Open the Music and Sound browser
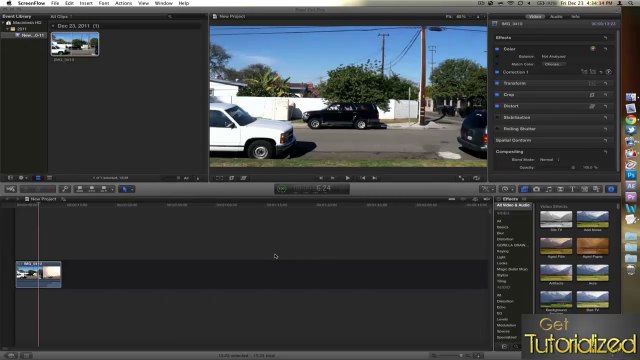 click(549, 189)
